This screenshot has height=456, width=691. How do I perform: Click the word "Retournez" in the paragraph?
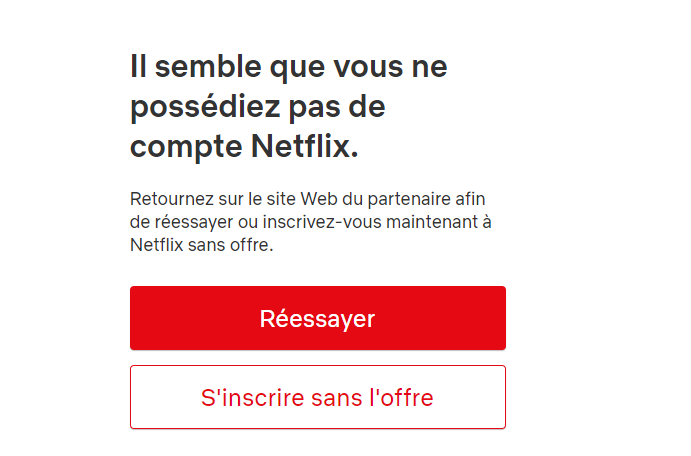coord(169,199)
